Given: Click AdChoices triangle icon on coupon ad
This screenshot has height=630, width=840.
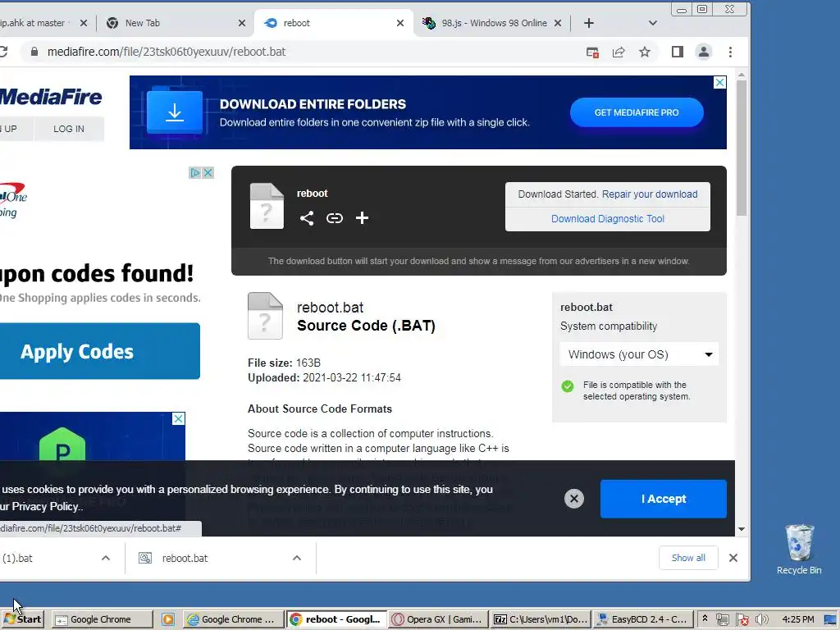Looking at the screenshot, I should click(195, 172).
